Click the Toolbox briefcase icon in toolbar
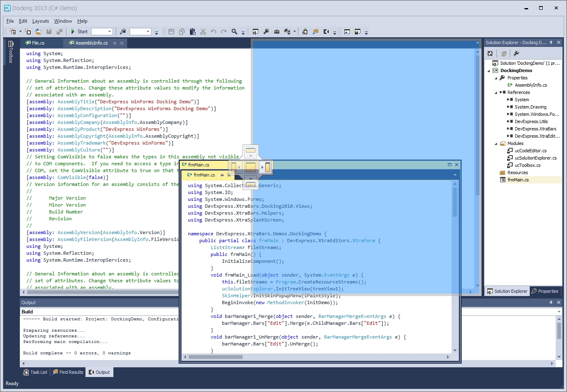Screen dimensions: 567x392 tap(277, 32)
